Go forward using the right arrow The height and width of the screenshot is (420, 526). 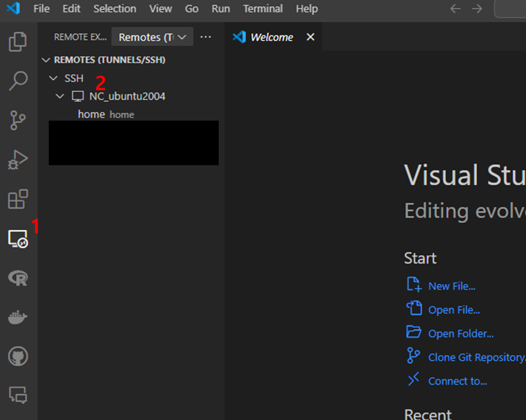tap(477, 9)
